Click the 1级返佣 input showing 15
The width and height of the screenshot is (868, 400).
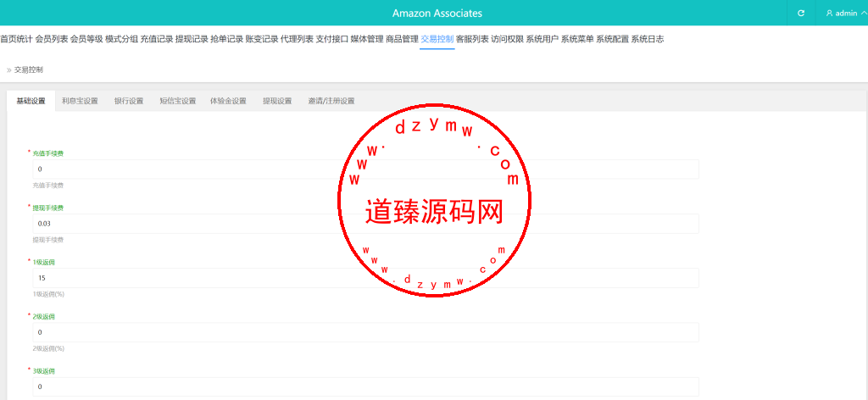click(x=365, y=278)
